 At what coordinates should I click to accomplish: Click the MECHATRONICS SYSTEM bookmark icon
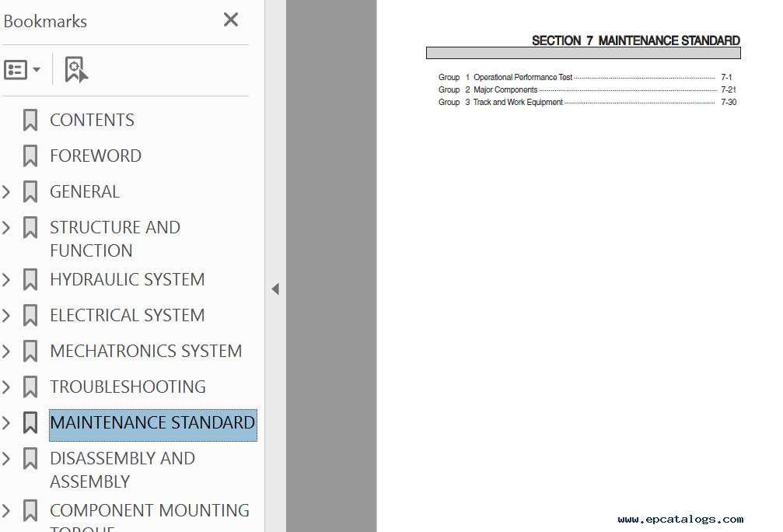30,352
